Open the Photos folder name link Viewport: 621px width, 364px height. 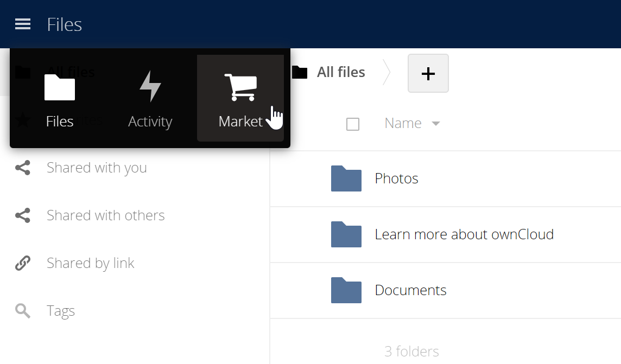(x=396, y=178)
